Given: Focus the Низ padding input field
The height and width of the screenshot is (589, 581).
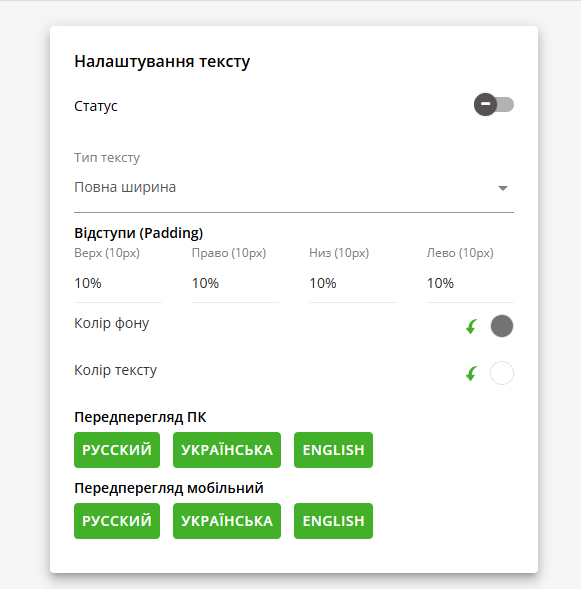Looking at the screenshot, I should [x=353, y=283].
